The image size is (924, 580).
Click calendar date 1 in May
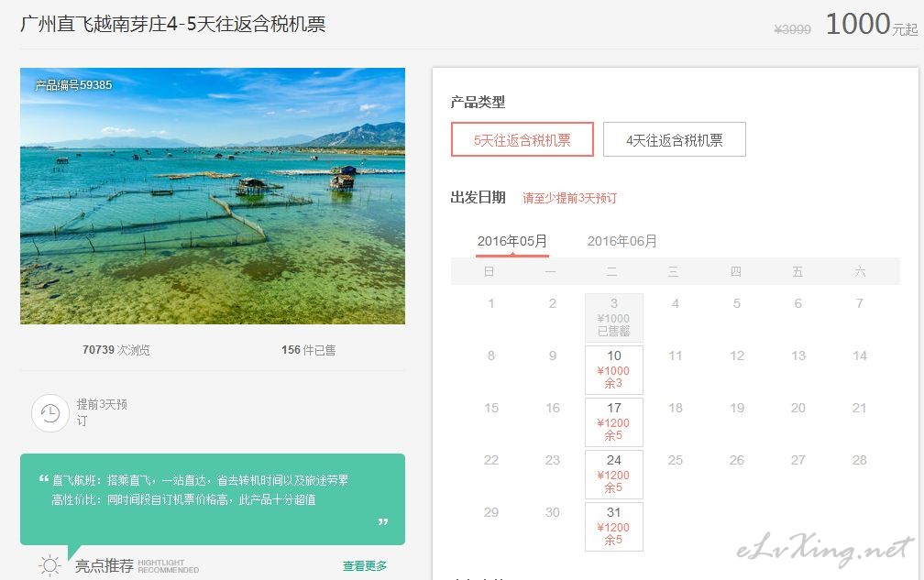pos(491,303)
